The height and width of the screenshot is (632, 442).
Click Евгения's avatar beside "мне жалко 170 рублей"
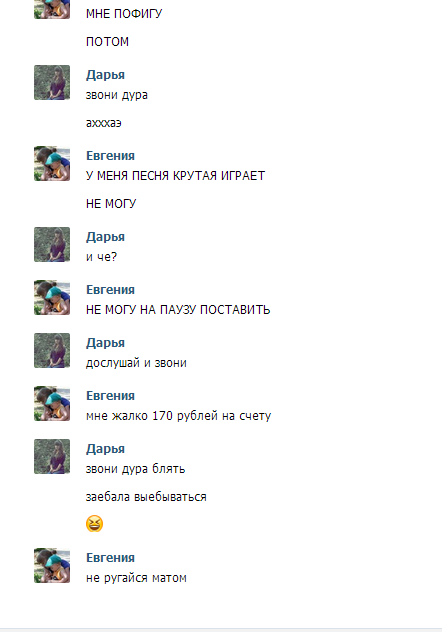pos(52,403)
